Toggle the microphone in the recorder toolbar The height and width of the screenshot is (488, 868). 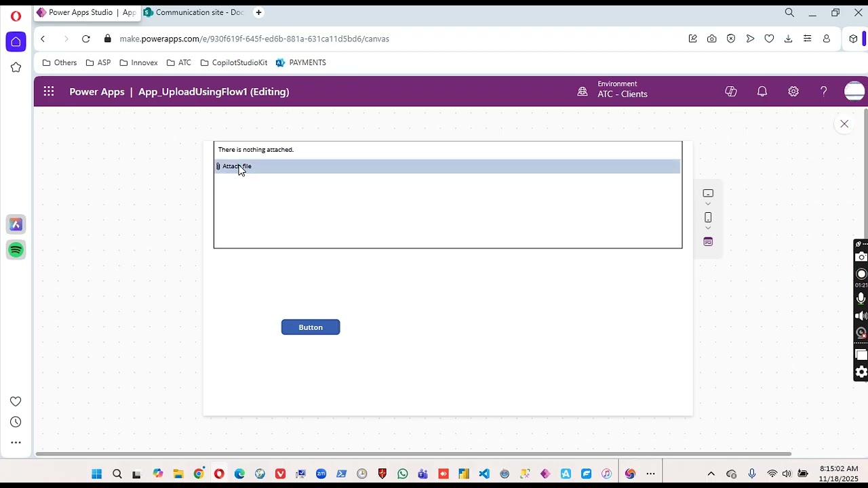[861, 298]
